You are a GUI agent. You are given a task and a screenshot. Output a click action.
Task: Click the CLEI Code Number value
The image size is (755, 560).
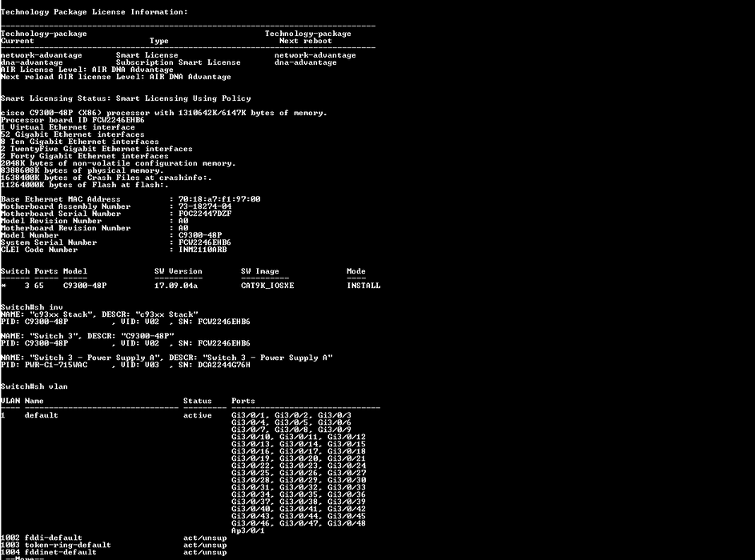(203, 250)
